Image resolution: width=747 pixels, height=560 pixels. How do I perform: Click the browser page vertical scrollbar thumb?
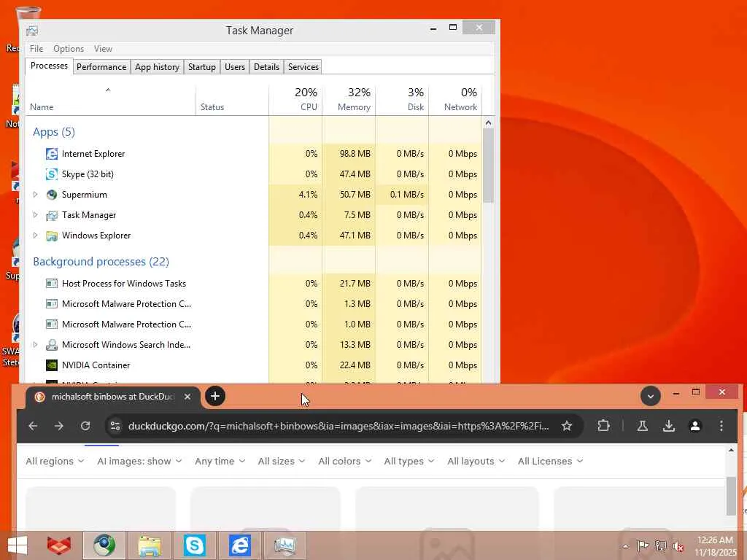(x=731, y=495)
